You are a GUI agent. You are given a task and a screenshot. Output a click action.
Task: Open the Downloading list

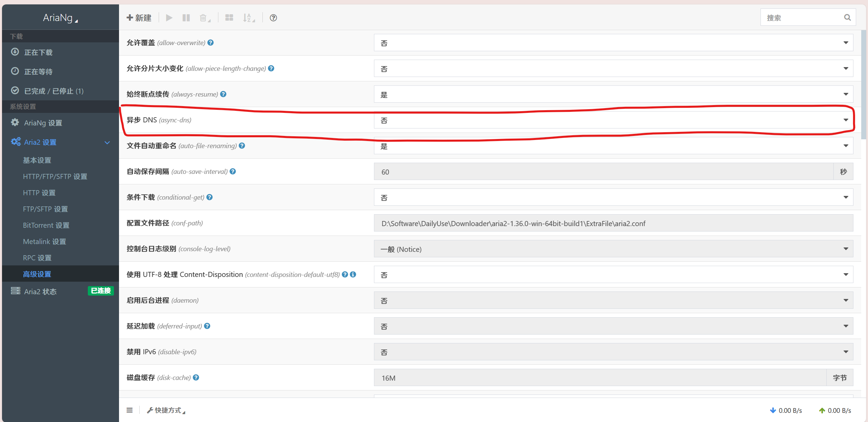pos(60,52)
